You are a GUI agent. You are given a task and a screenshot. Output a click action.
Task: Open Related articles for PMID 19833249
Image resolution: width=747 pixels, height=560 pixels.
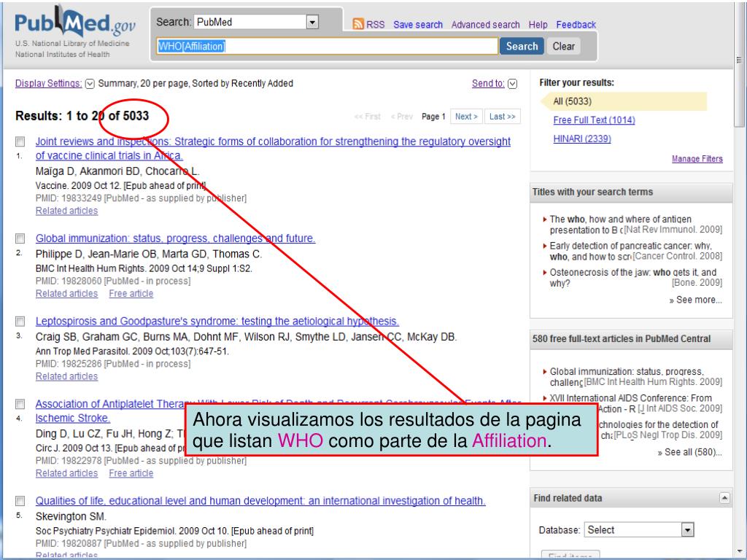pyautogui.click(x=66, y=211)
